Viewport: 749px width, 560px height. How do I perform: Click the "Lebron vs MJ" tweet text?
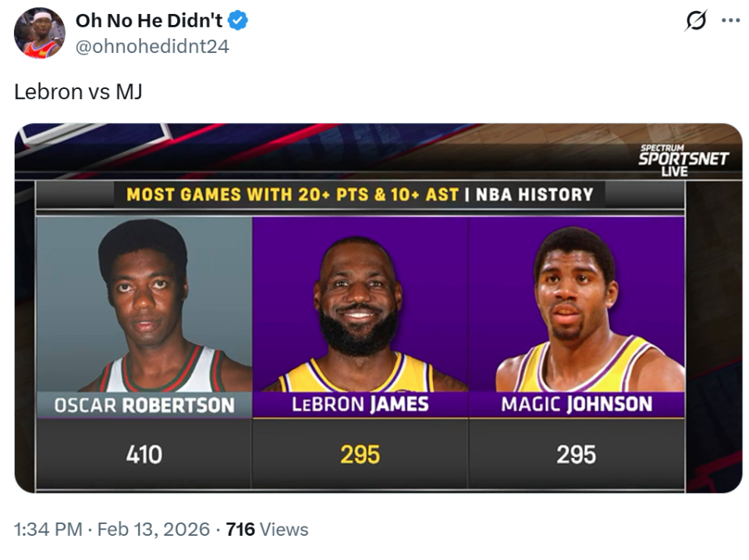coord(78,92)
